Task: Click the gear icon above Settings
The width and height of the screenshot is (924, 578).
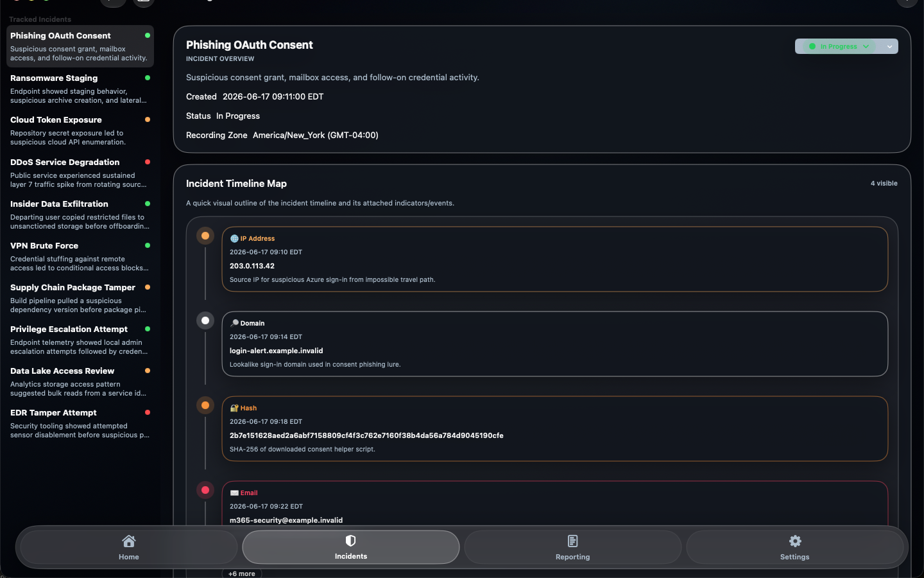Action: [x=795, y=541]
